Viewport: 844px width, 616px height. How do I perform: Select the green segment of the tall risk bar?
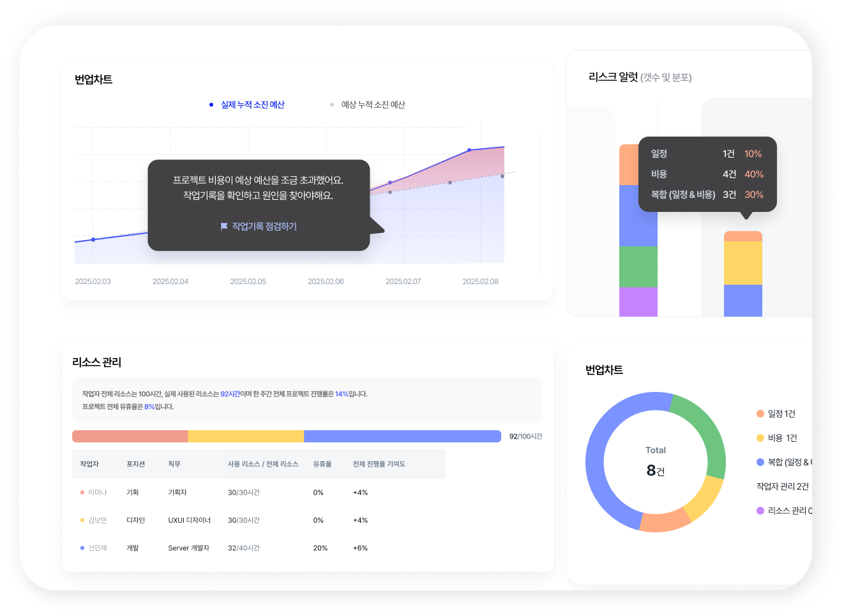[x=638, y=267]
